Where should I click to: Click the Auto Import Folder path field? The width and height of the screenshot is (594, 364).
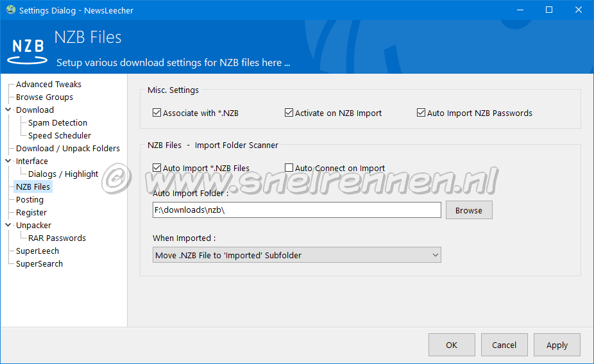pyautogui.click(x=296, y=210)
